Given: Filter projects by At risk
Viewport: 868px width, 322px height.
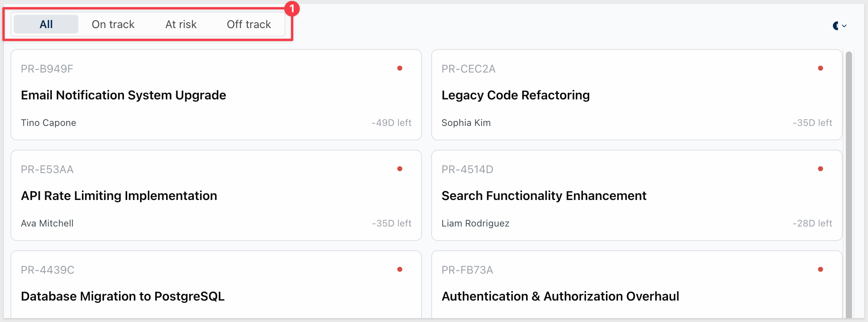Looking at the screenshot, I should point(181,24).
